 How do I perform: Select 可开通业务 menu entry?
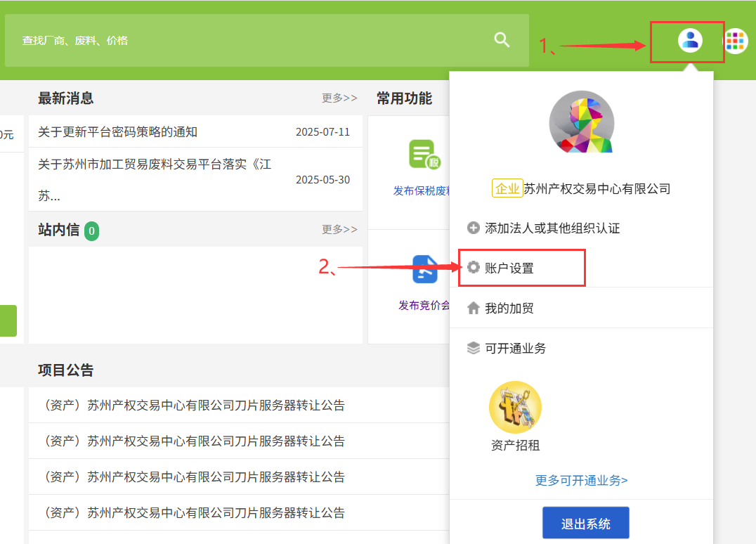pyautogui.click(x=515, y=348)
